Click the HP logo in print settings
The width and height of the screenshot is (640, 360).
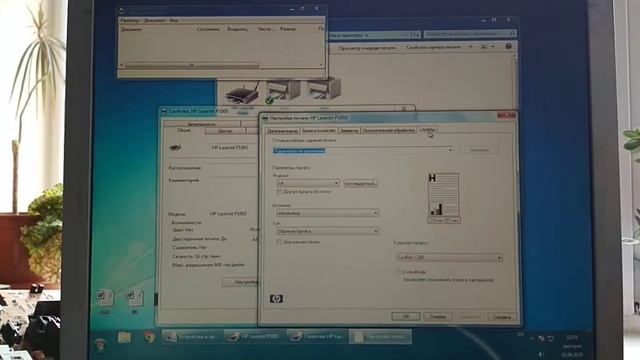coord(276,299)
